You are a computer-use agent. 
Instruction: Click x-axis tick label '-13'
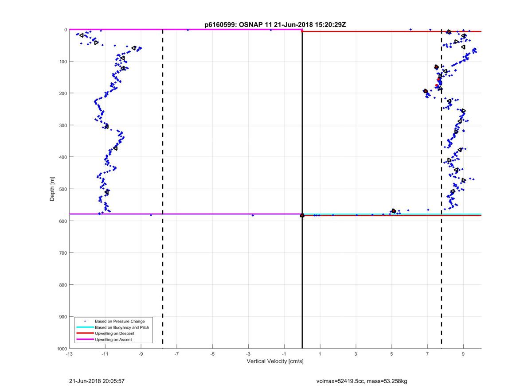[x=69, y=354]
